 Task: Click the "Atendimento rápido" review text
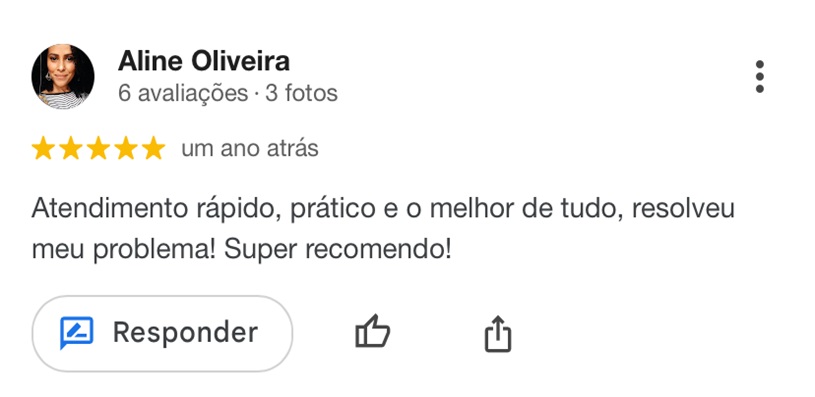point(155,209)
